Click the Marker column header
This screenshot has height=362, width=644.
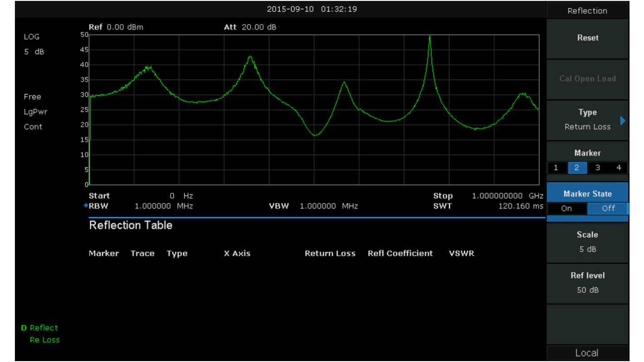pos(104,254)
